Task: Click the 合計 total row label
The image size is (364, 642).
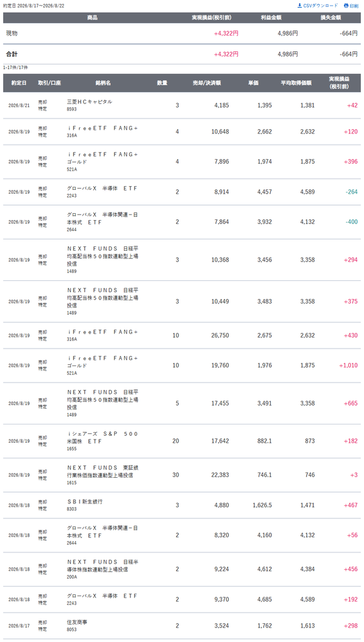Action: pos(12,54)
